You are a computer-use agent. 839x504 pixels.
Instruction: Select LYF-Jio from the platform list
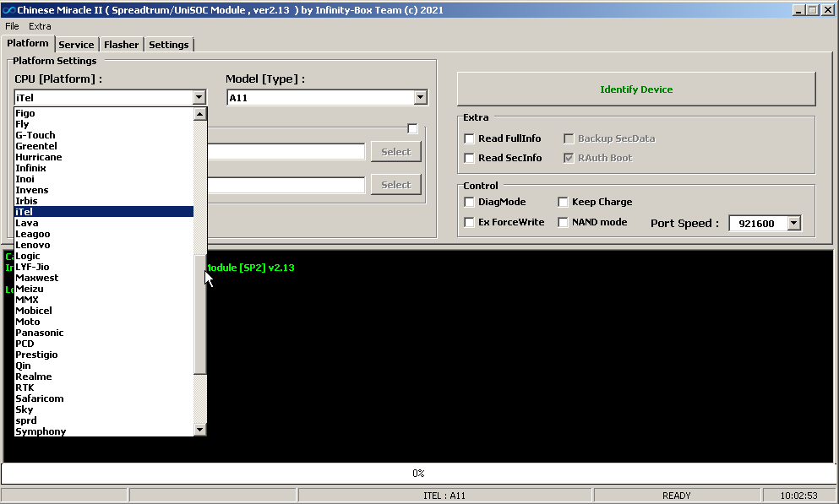104,267
